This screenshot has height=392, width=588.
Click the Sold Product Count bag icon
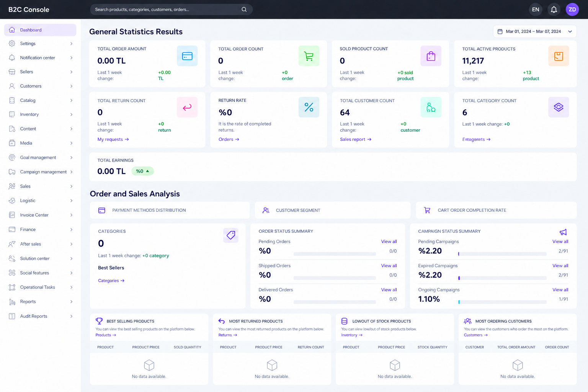431,56
